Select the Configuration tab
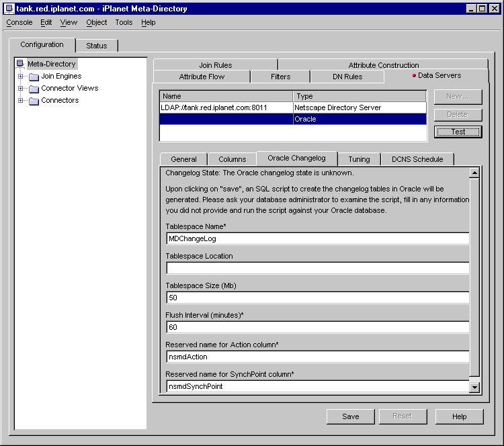 click(42, 44)
